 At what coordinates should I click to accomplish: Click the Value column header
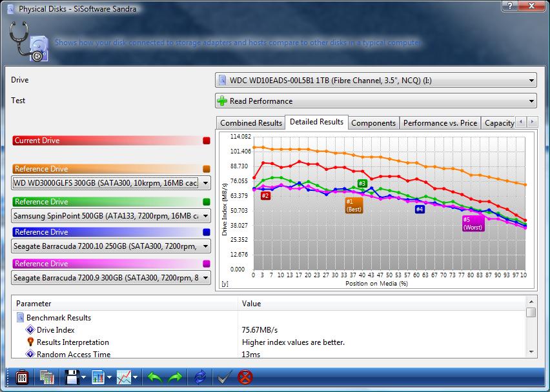coord(382,304)
